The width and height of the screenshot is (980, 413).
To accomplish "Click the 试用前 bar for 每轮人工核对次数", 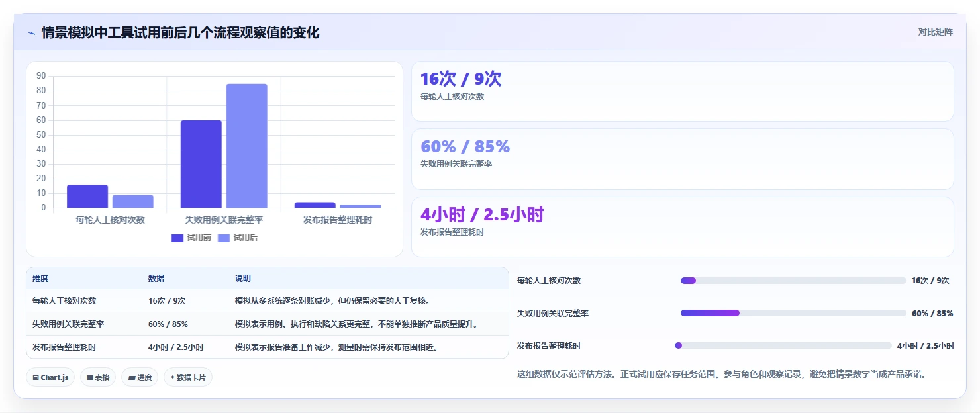I will point(87,196).
